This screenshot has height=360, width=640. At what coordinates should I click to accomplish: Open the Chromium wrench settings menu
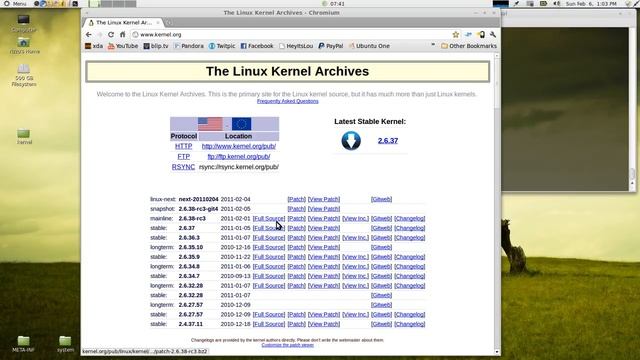pyautogui.click(x=493, y=35)
